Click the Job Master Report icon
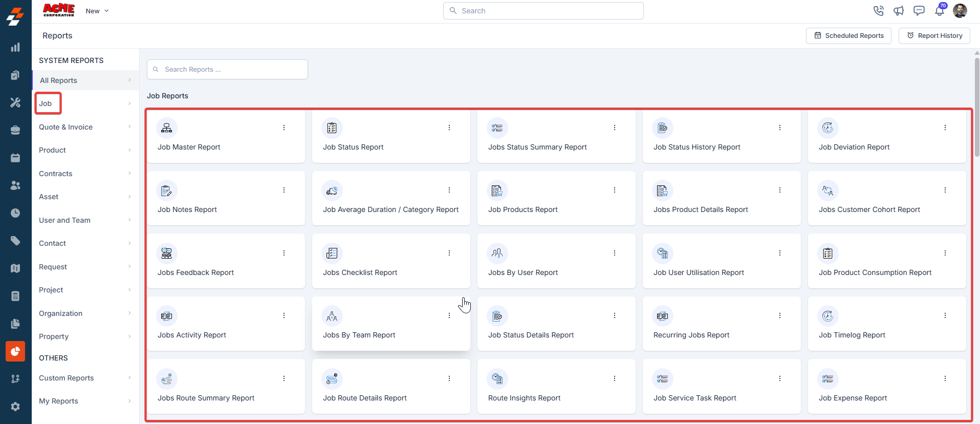 (167, 128)
